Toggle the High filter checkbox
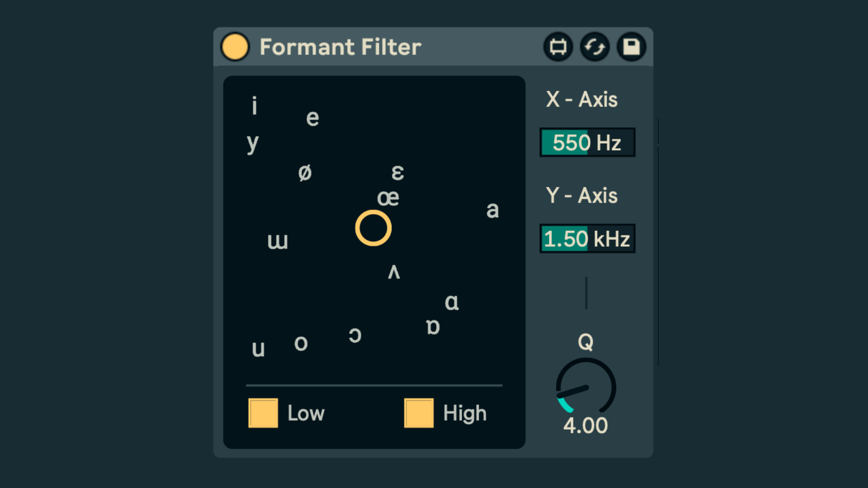The height and width of the screenshot is (488, 868). [419, 413]
